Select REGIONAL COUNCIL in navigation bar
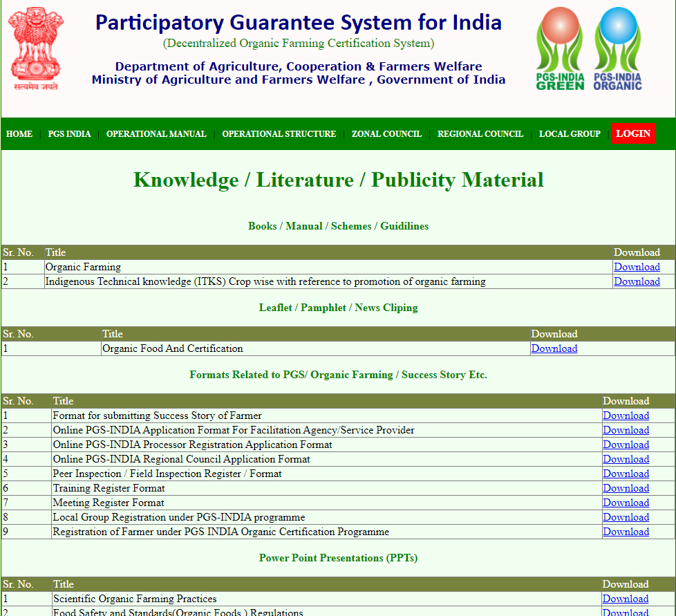Image resolution: width=676 pixels, height=616 pixels. tap(480, 133)
